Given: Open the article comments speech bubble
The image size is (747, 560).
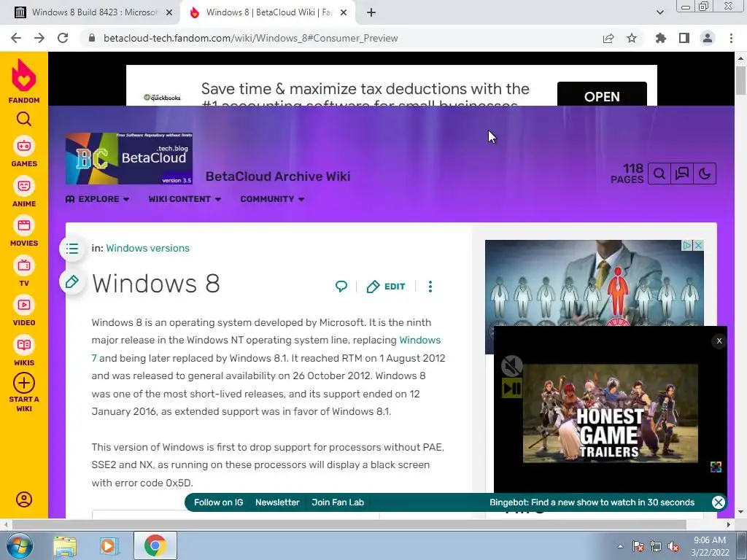Looking at the screenshot, I should [x=341, y=286].
